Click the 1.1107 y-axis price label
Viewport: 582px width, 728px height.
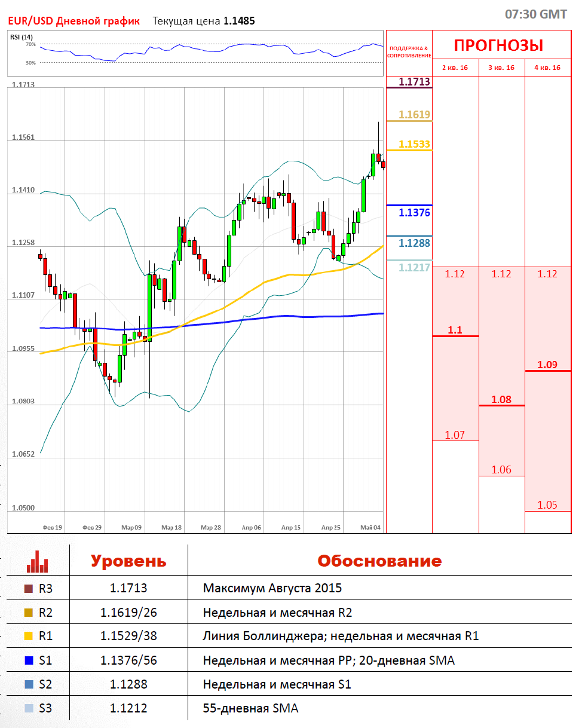click(x=23, y=295)
